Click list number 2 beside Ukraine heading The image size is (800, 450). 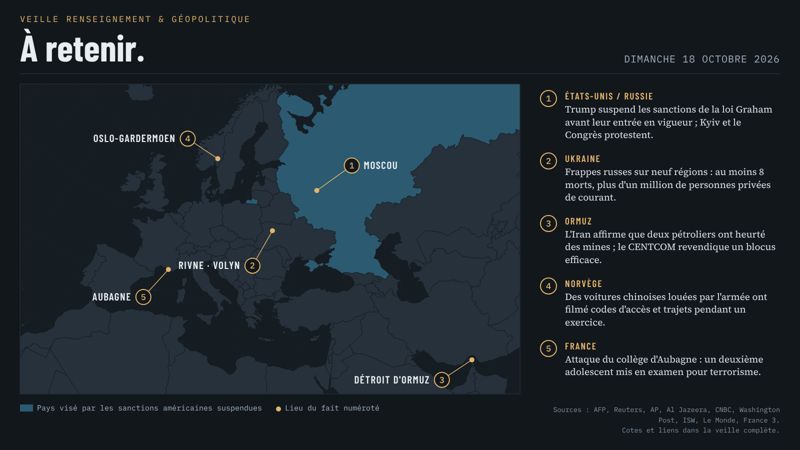548,161
